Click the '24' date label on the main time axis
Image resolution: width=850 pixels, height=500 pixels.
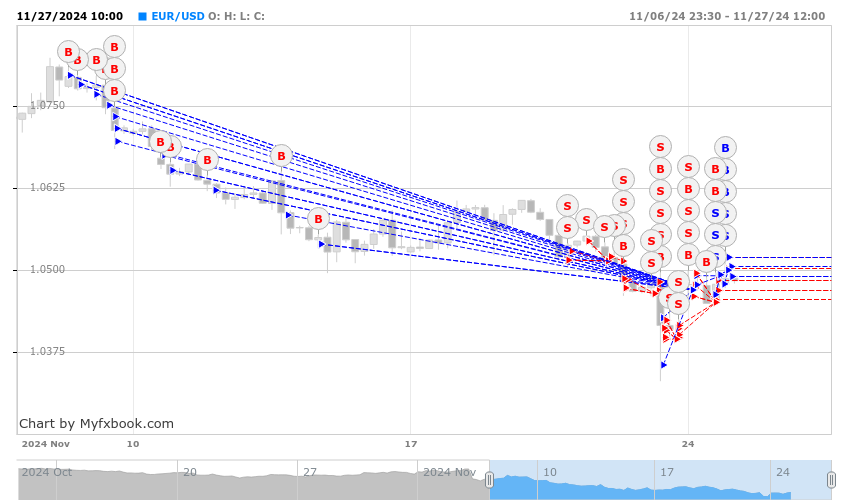point(688,444)
